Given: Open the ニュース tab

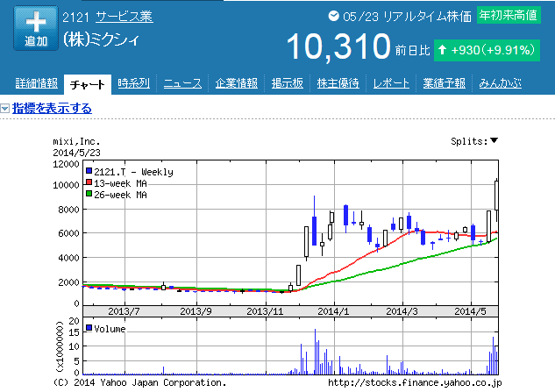Looking at the screenshot, I should pyautogui.click(x=182, y=83).
